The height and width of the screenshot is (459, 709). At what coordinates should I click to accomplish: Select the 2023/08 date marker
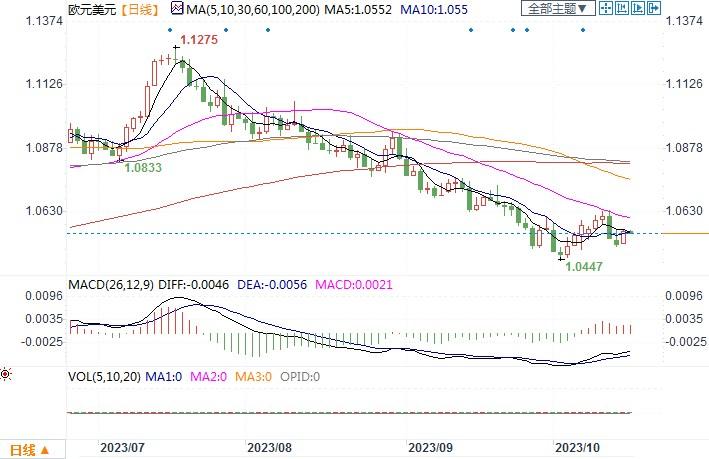[269, 448]
